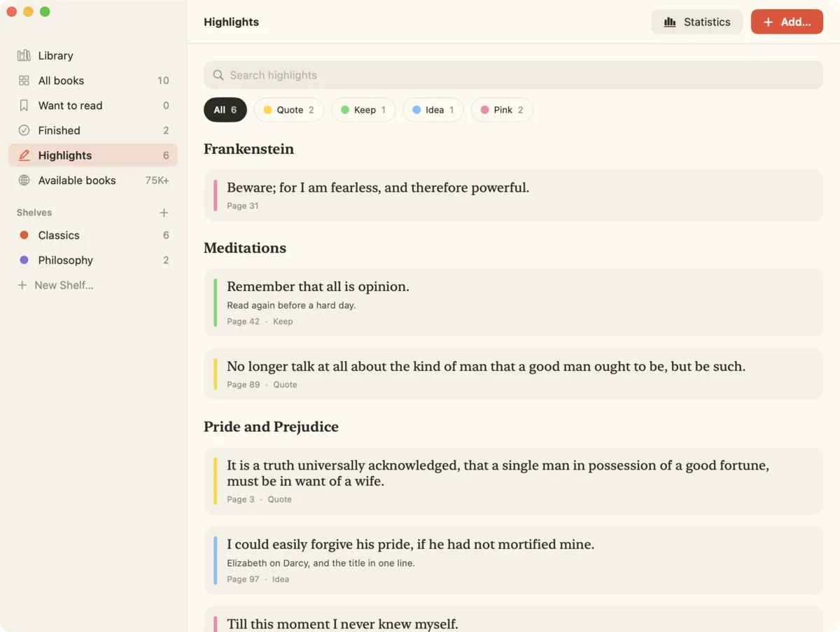This screenshot has height=632, width=840.
Task: Open the 'Beware; for I am fearless' highlight
Action: (513, 195)
